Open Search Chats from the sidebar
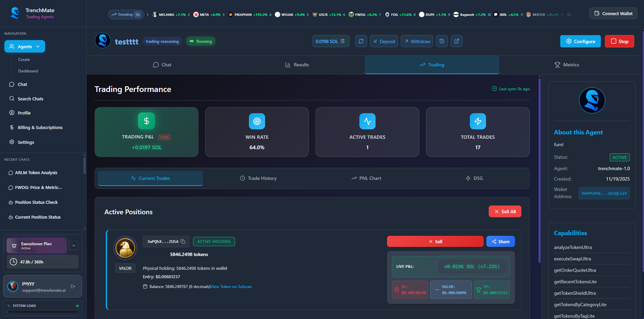Viewport: 644px width, 319px height. click(x=30, y=99)
